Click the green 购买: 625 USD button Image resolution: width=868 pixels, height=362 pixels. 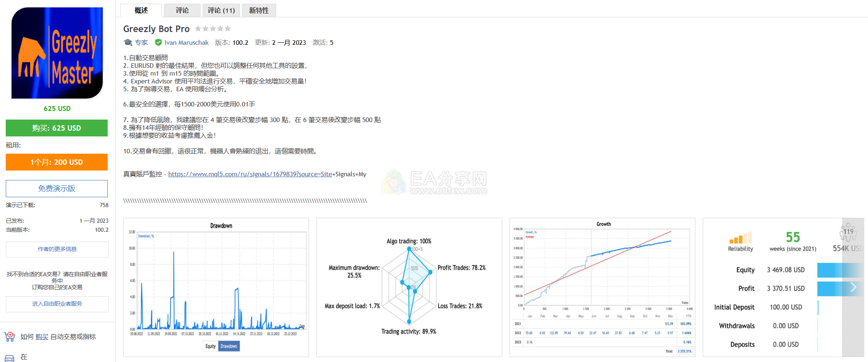coord(57,128)
